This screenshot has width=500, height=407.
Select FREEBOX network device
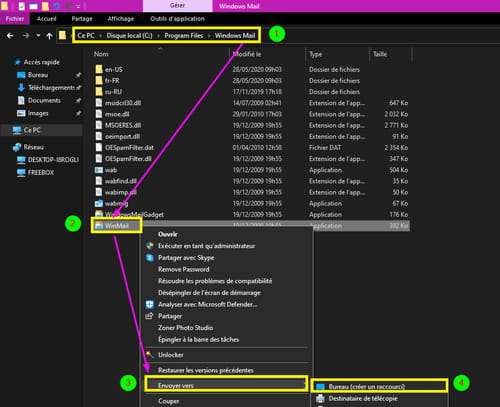coord(41,172)
